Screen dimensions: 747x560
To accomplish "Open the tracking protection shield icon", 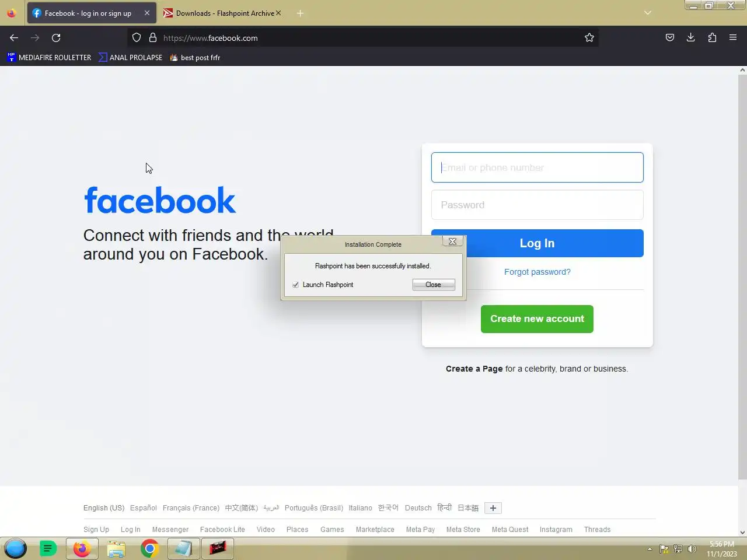I will point(137,37).
